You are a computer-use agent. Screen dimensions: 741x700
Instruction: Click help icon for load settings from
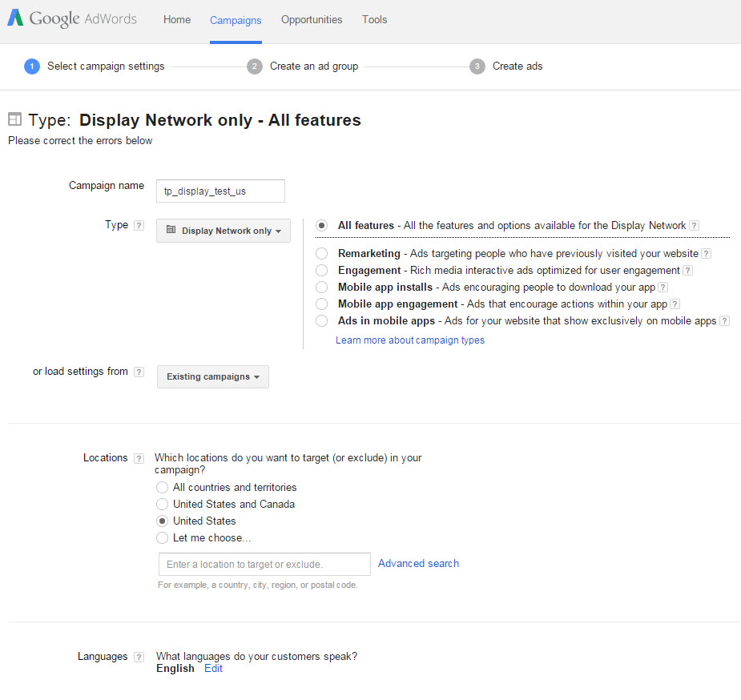coord(139,372)
